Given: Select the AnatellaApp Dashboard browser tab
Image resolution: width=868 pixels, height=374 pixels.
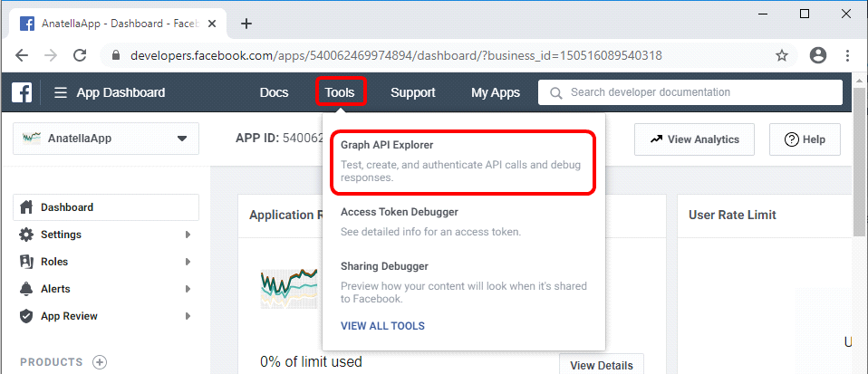Looking at the screenshot, I should [117, 24].
